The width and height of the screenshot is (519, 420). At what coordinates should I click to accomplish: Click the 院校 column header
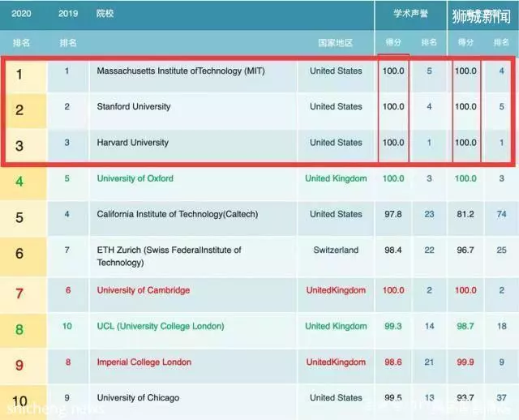pyautogui.click(x=105, y=14)
